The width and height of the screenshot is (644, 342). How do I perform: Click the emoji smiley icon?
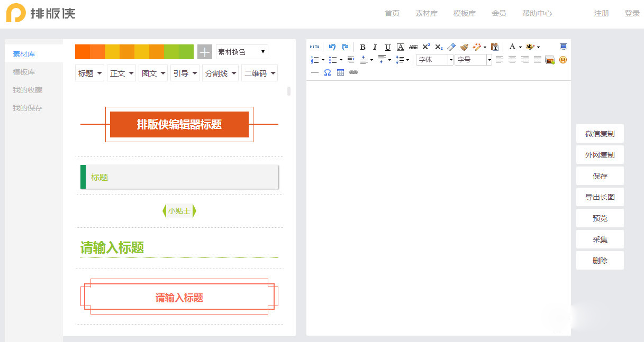coord(563,60)
